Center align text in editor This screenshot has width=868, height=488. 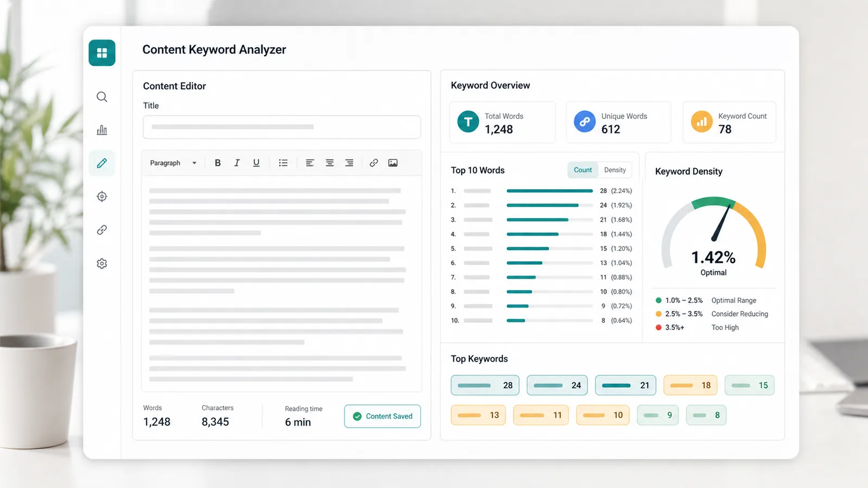coord(329,163)
